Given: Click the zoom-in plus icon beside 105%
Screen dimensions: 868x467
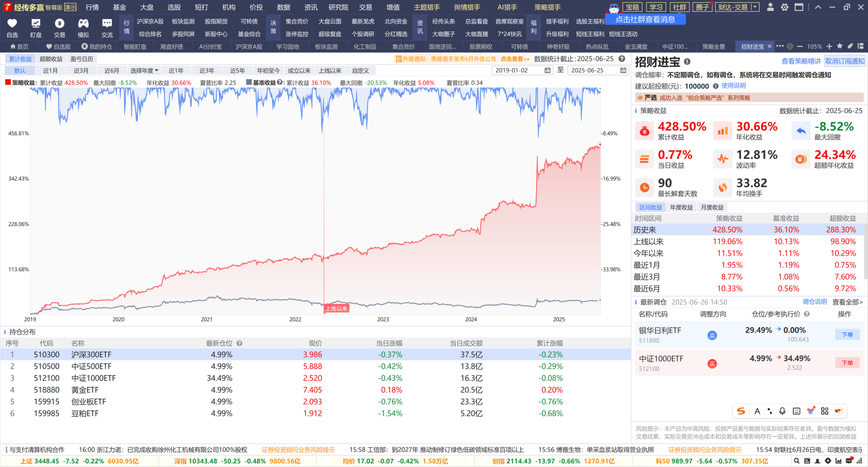Looking at the screenshot, I should [x=829, y=46].
